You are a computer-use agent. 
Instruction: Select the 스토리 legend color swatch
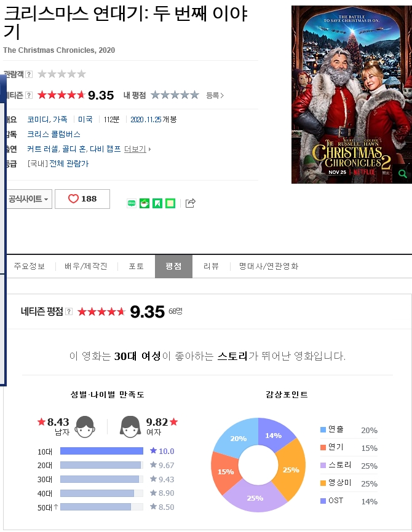coord(323,465)
